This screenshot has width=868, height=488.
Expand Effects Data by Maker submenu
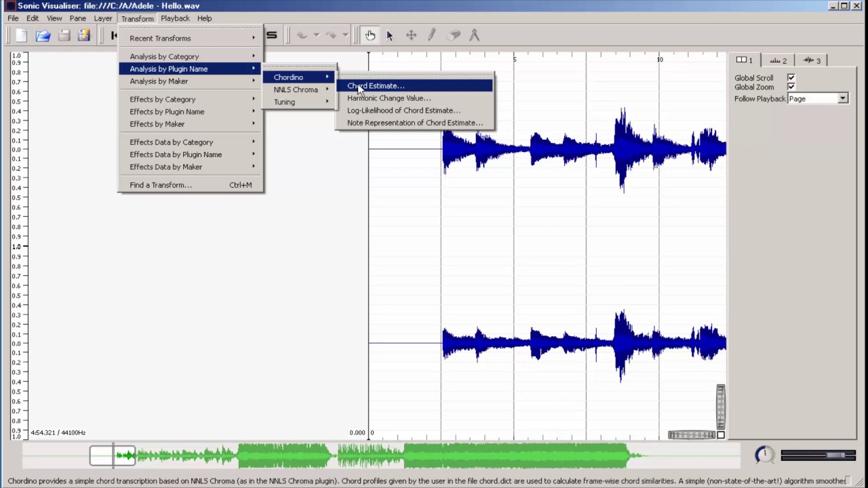tap(191, 166)
